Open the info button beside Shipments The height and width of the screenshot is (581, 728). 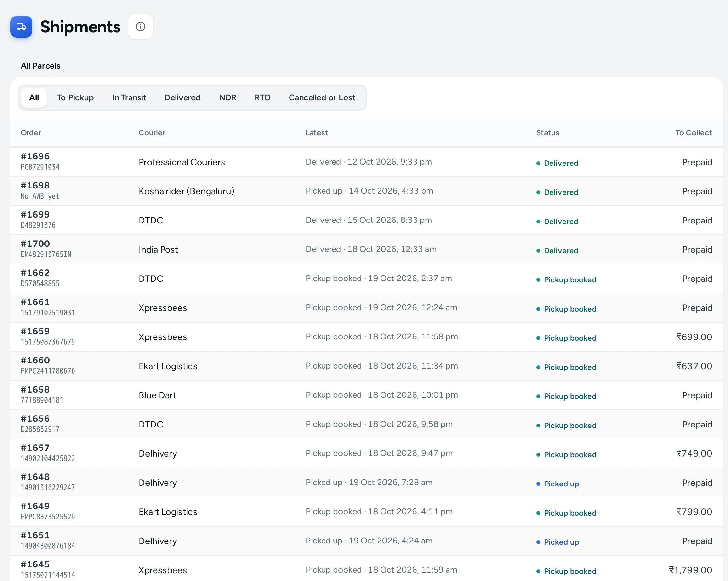141,27
